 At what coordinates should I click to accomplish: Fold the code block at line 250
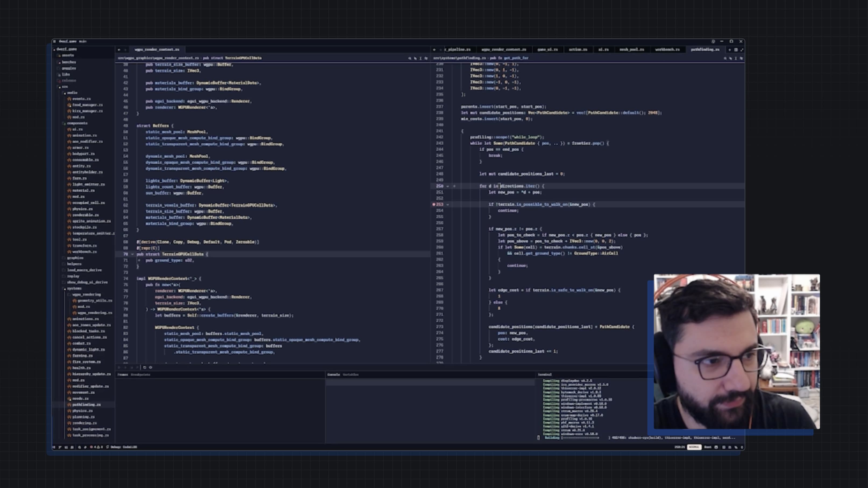(448, 186)
